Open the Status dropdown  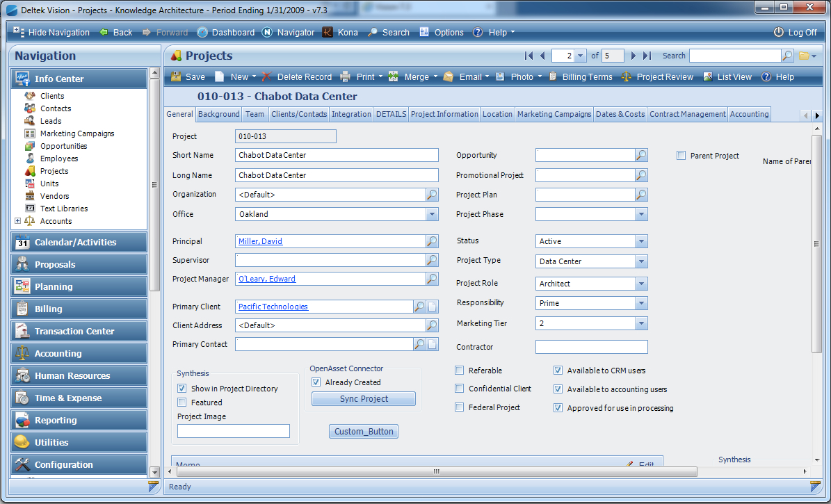click(640, 241)
